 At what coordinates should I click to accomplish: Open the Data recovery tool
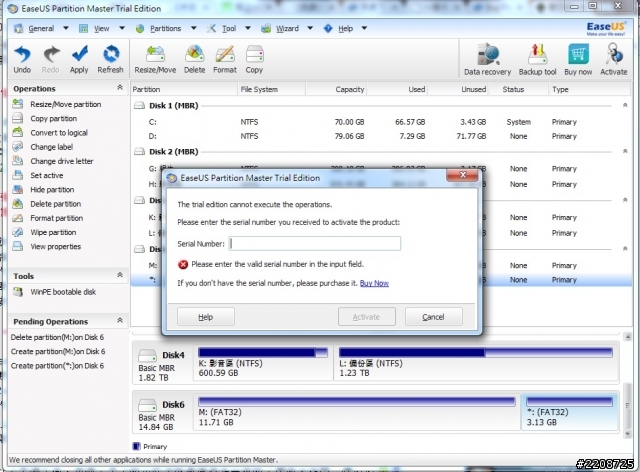(487, 60)
